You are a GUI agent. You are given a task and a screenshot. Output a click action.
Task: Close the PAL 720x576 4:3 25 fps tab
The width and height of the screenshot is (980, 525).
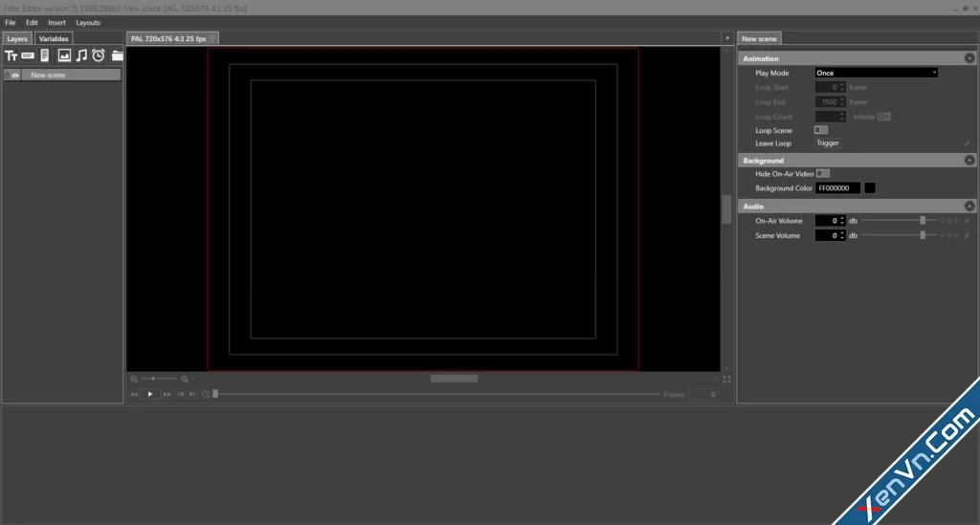212,38
